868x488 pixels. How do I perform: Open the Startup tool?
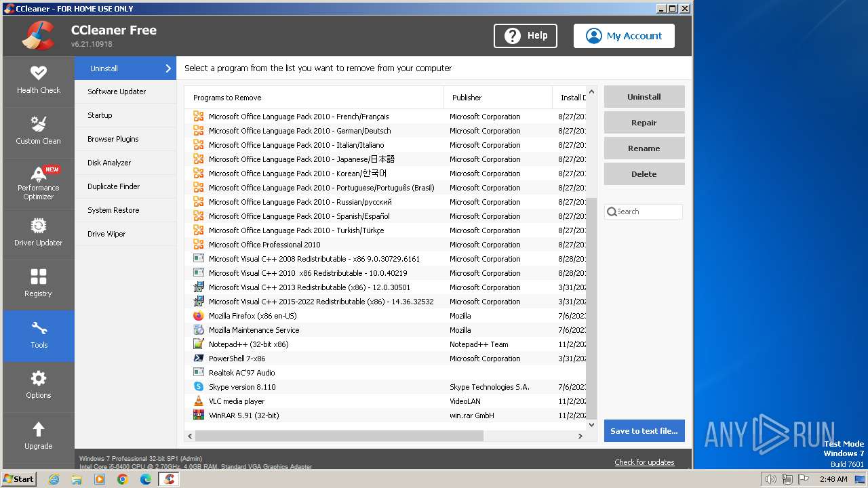[125, 115]
